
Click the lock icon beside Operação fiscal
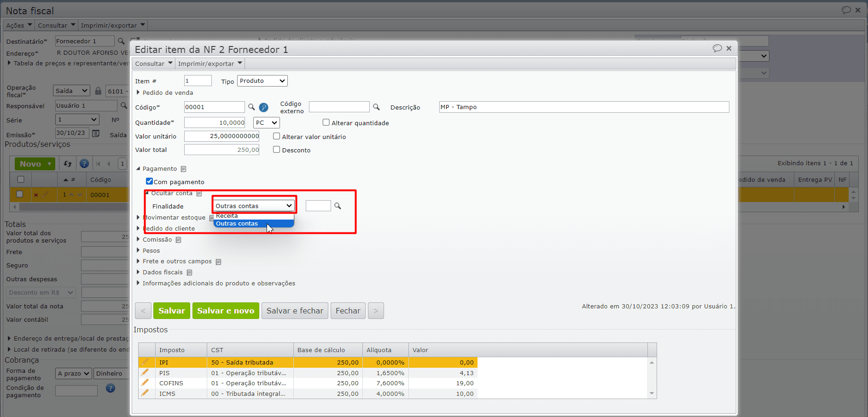coord(98,91)
